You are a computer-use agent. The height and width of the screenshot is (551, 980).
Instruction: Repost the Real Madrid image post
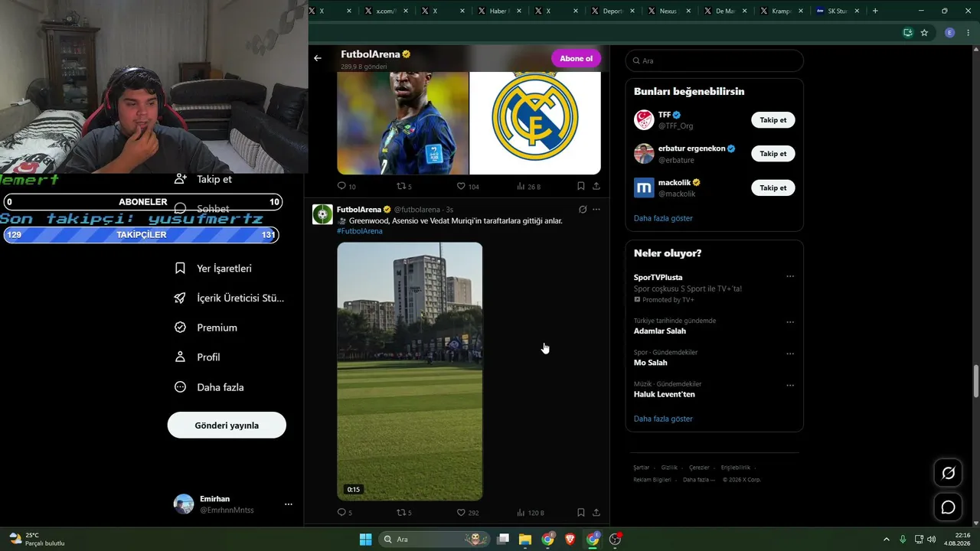coord(400,186)
